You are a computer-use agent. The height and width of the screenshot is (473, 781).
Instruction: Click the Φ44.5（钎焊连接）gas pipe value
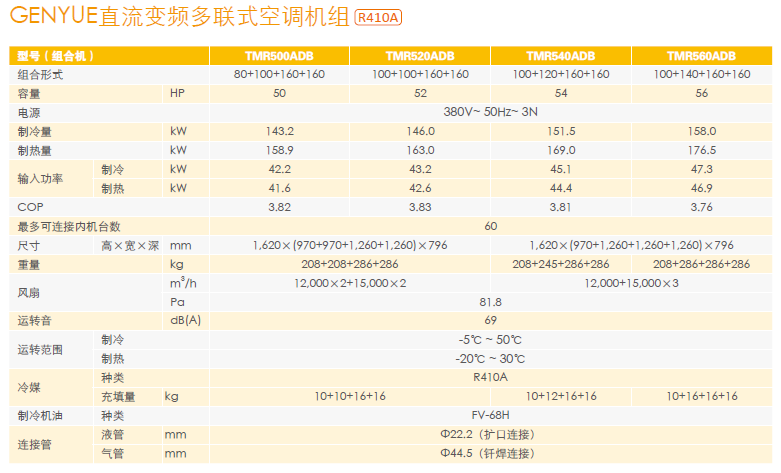(x=490, y=453)
